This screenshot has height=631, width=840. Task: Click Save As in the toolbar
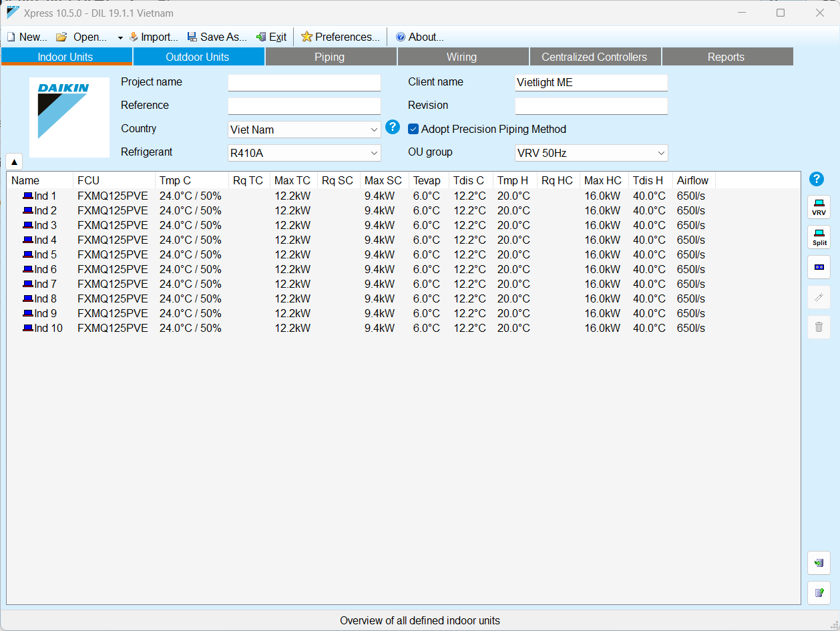click(217, 37)
